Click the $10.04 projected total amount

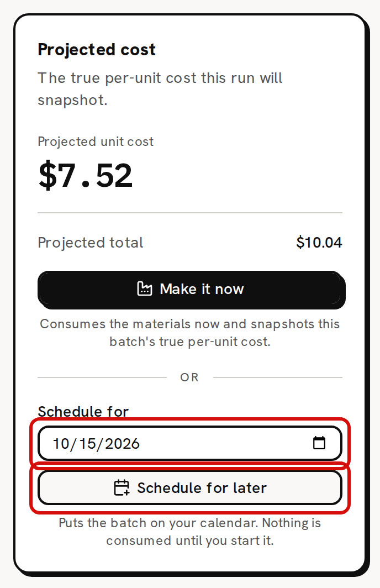point(319,243)
